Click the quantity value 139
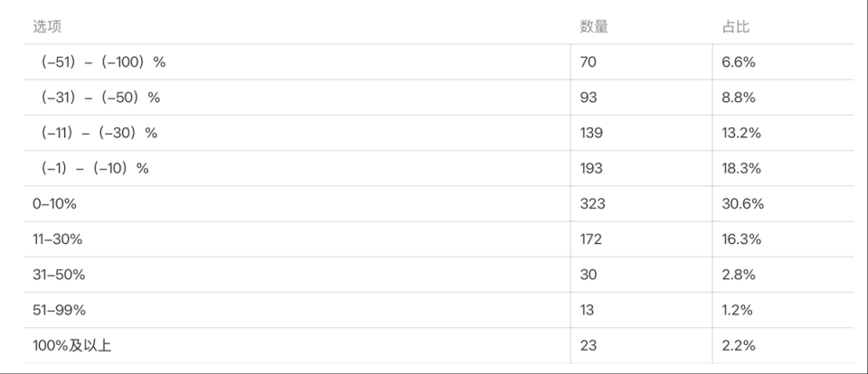The image size is (868, 374). (591, 133)
